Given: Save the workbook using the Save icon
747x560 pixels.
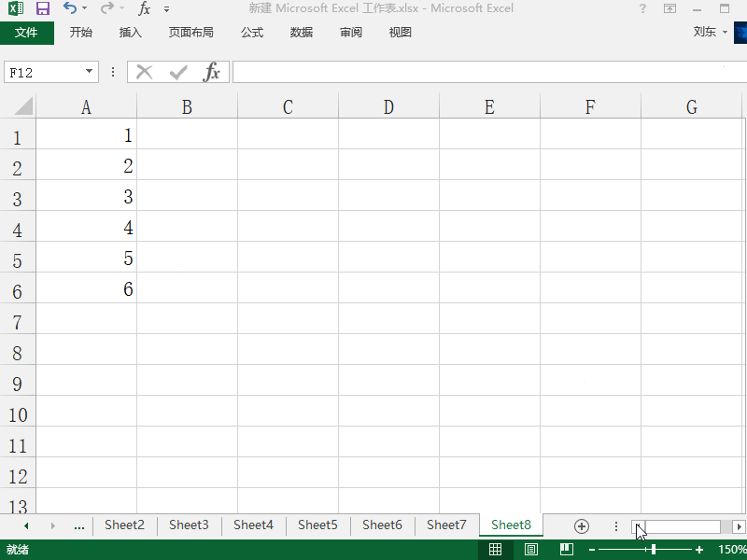Looking at the screenshot, I should tap(42, 8).
